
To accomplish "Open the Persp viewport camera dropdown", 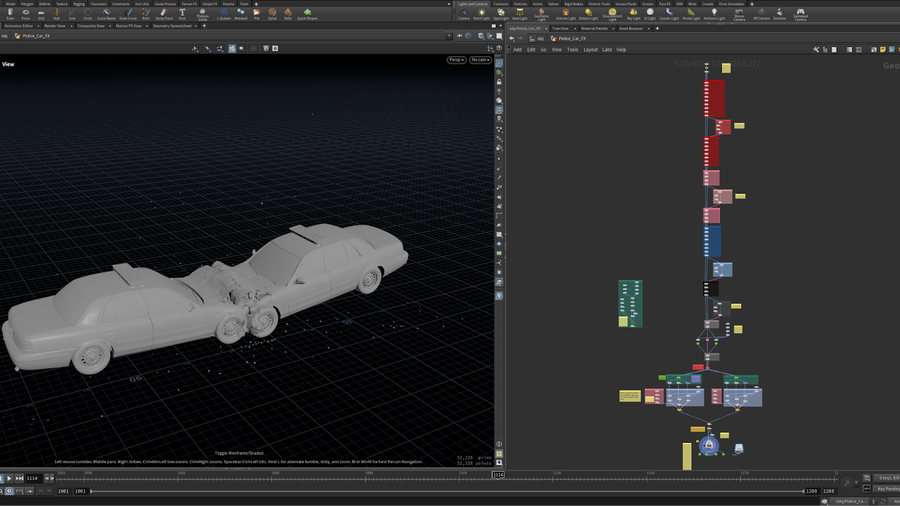I will tap(456, 60).
